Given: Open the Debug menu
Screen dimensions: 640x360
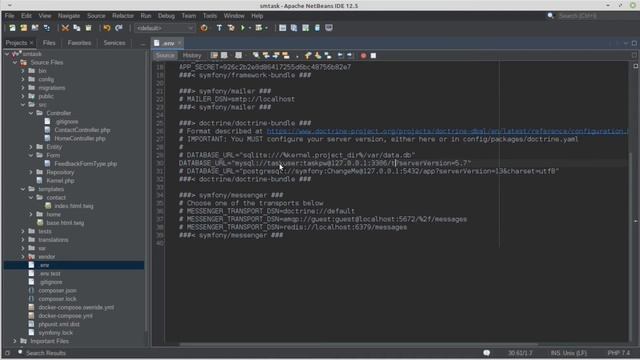Looking at the screenshot, I should (x=166, y=16).
